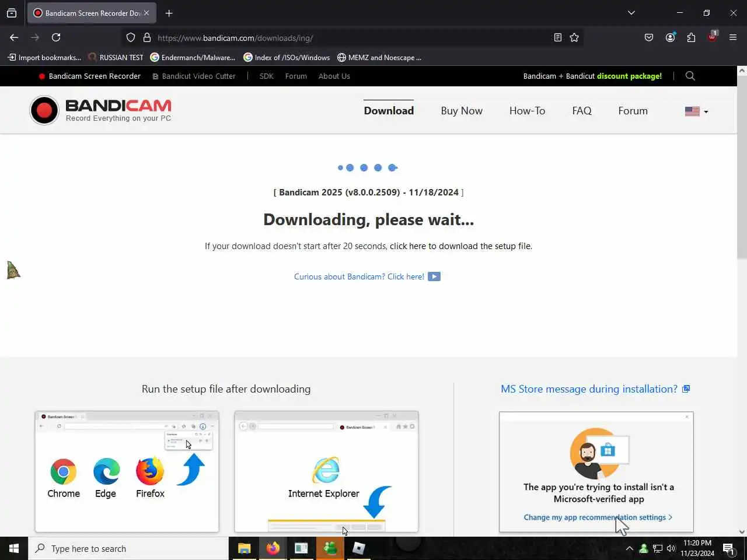747x560 pixels.
Task: Click the video play icon beside Curious link
Action: coord(434,276)
